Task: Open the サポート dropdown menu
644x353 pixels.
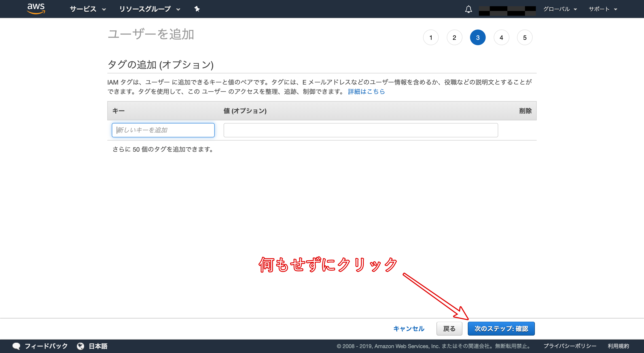Action: pyautogui.click(x=603, y=9)
